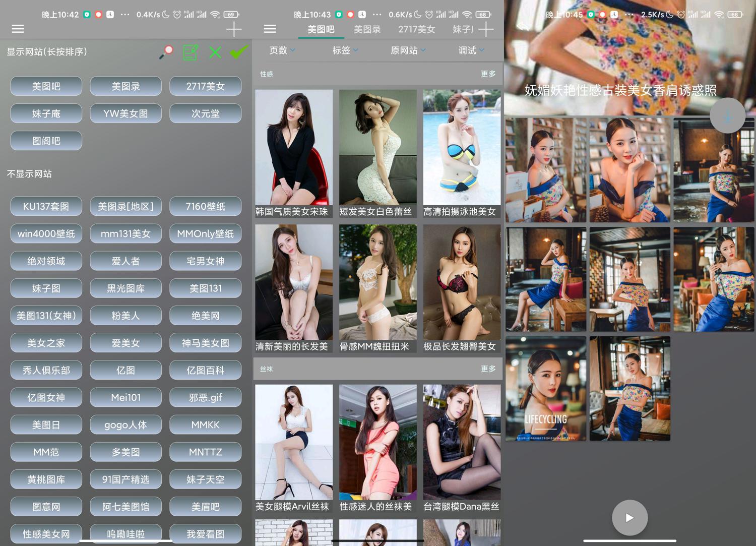756x546 pixels.
Task: Toggle the 美图吧 site chip
Action: click(46, 86)
